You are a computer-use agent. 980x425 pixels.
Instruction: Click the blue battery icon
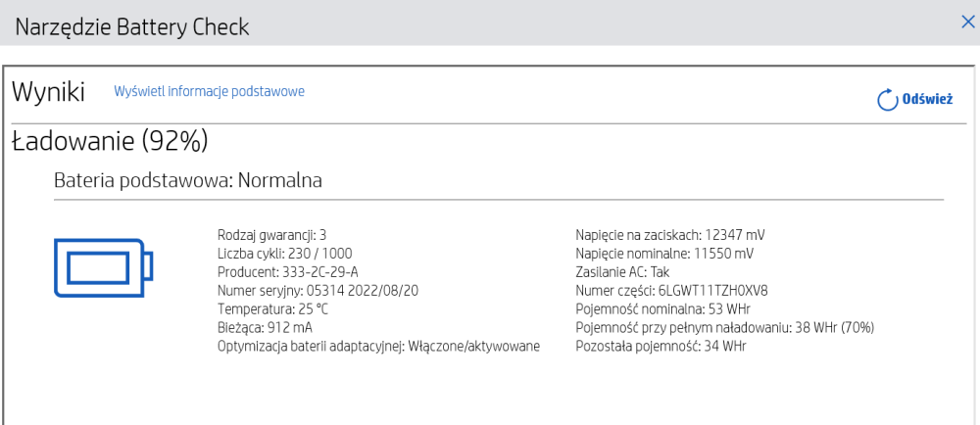(104, 267)
